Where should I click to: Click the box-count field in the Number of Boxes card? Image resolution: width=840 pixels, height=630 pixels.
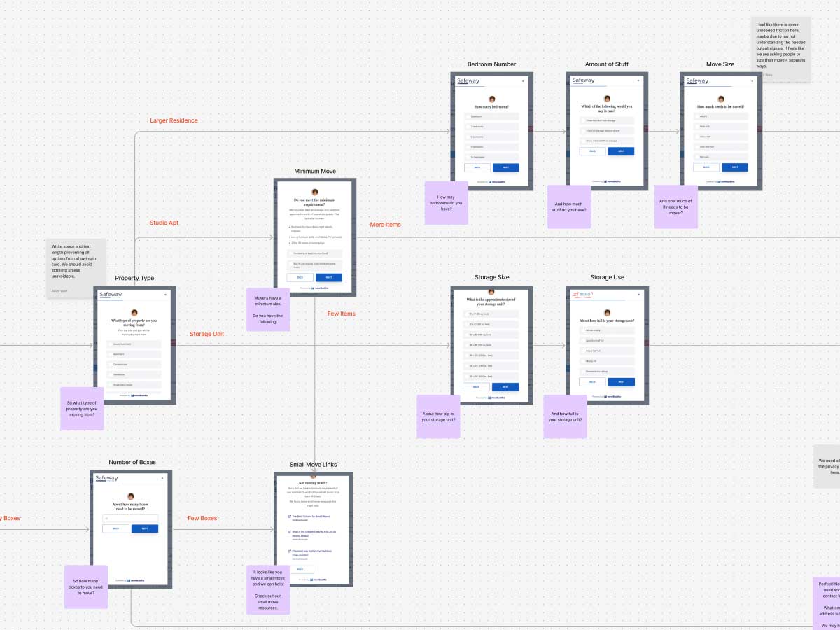(x=130, y=518)
